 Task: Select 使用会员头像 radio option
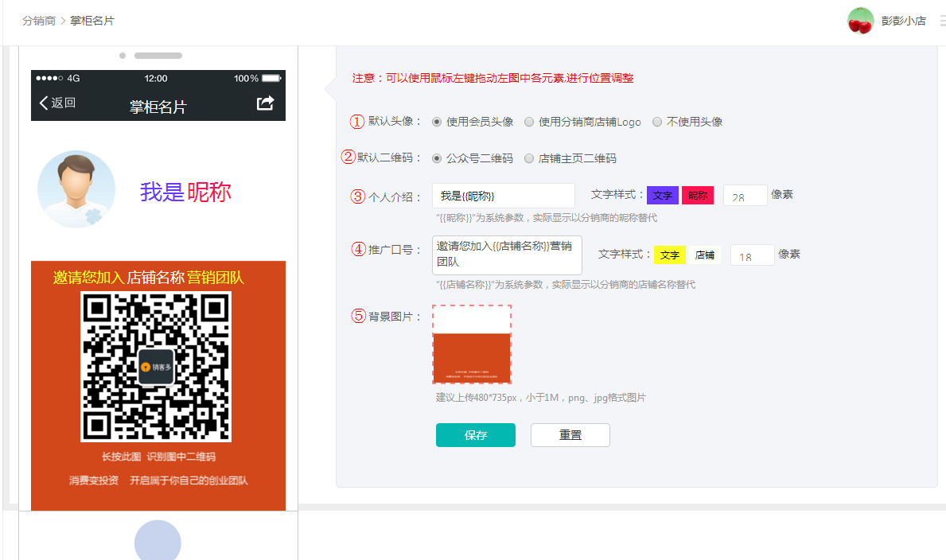(x=437, y=122)
